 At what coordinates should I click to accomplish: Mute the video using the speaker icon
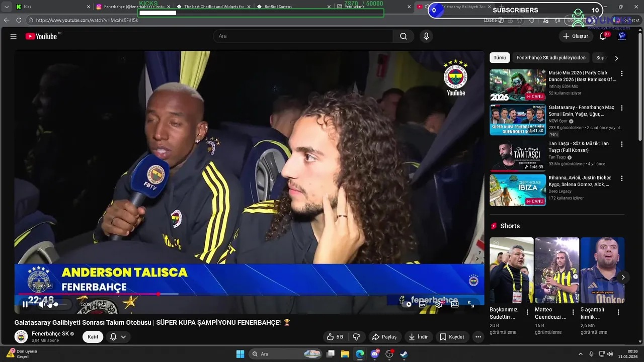(43, 304)
